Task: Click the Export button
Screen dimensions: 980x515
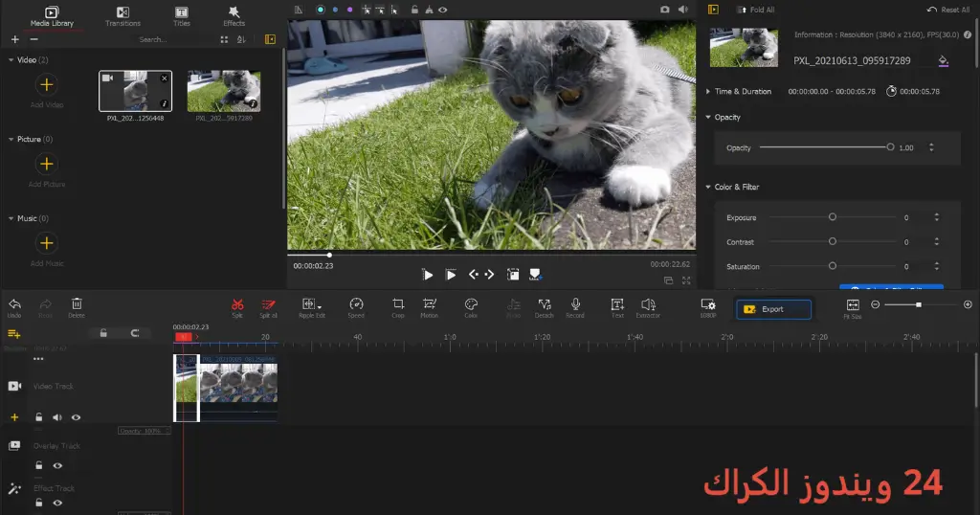Action: [773, 309]
